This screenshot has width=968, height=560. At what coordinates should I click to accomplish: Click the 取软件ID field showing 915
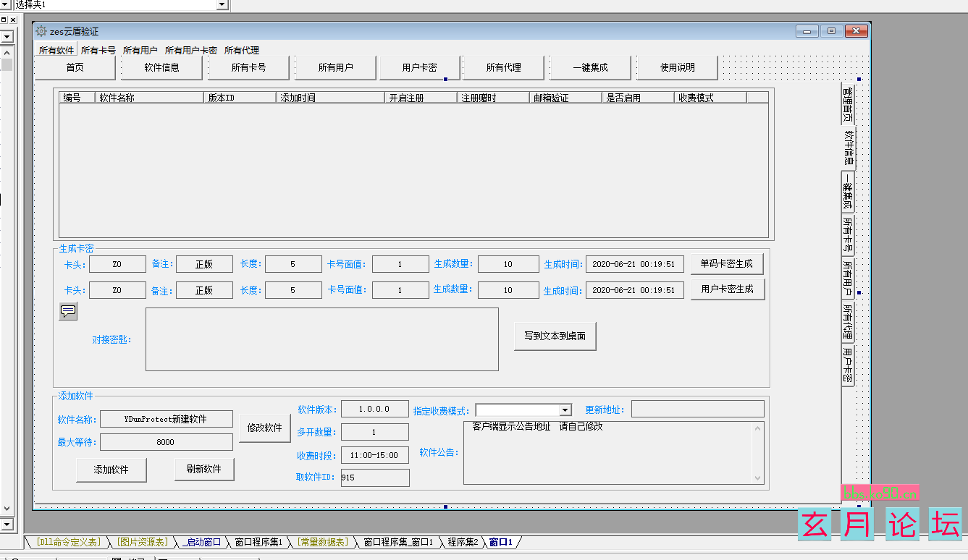pyautogui.click(x=375, y=478)
